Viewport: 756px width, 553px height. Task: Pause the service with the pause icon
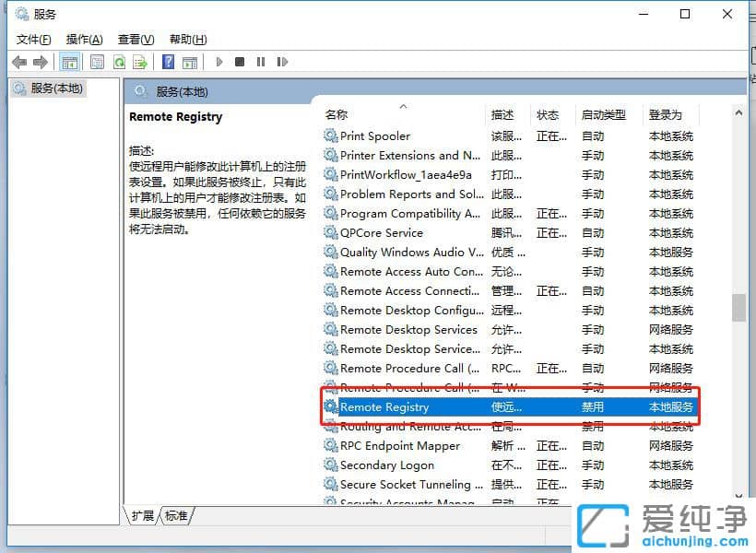(x=261, y=62)
